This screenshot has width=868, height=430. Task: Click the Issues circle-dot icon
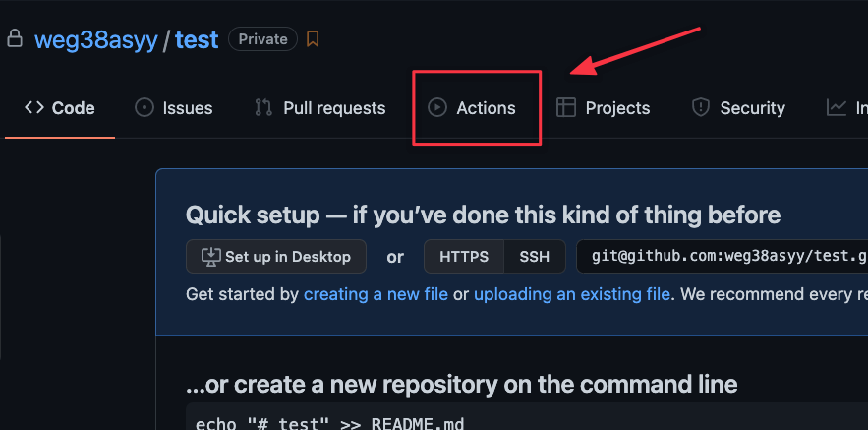click(145, 108)
